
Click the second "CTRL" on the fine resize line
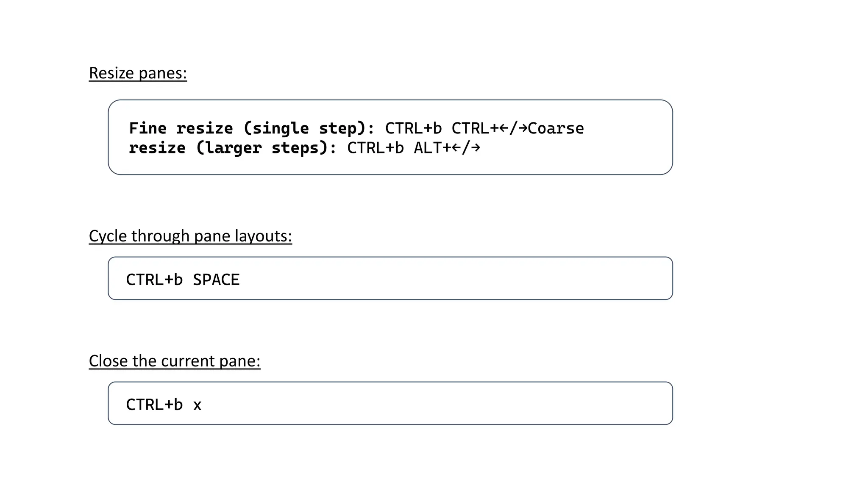coord(470,128)
